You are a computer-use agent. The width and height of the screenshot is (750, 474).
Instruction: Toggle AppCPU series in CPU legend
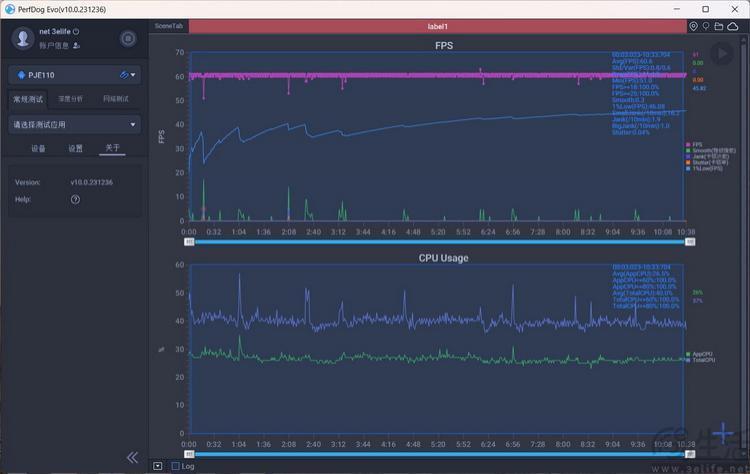coord(699,354)
